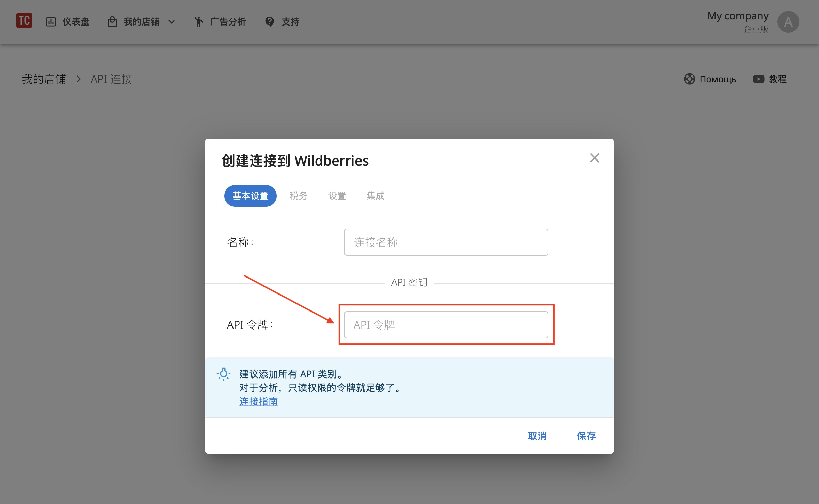This screenshot has height=504, width=819.
Task: Open the 连接指南 link
Action: click(x=259, y=401)
